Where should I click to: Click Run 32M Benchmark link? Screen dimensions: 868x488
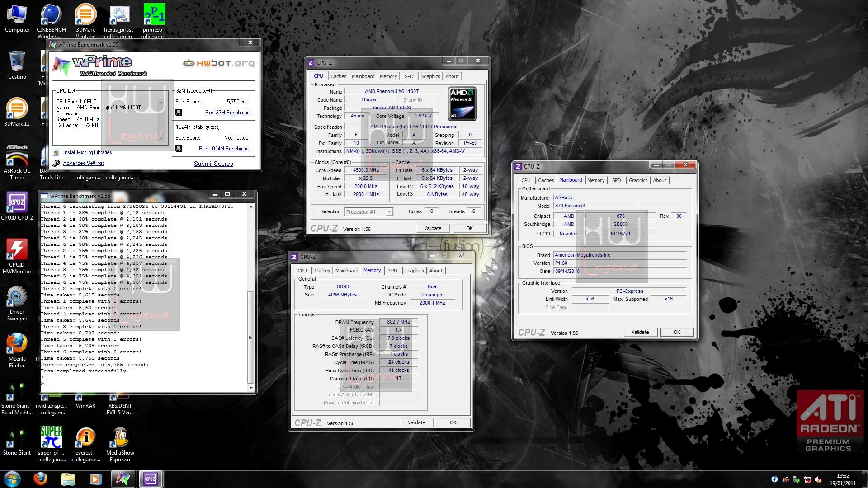tap(228, 113)
